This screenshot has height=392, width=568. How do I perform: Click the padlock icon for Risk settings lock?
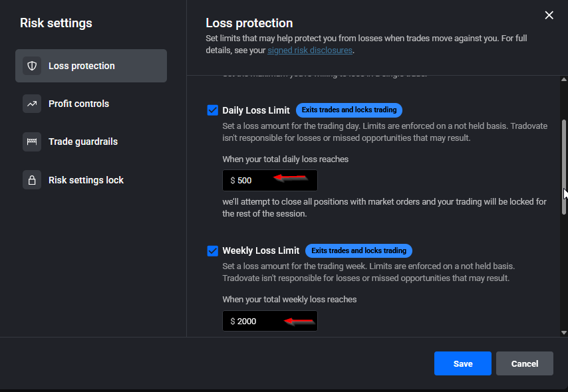(32, 180)
